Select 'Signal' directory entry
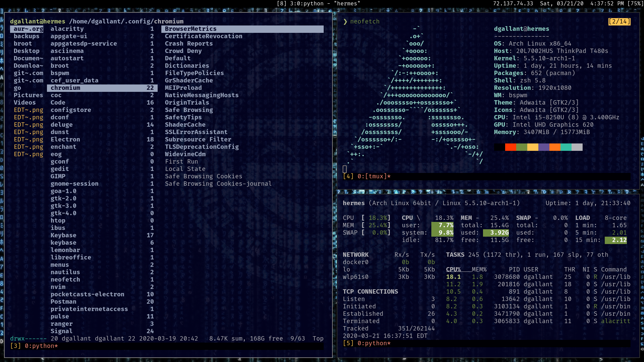644x362 pixels. (102, 331)
